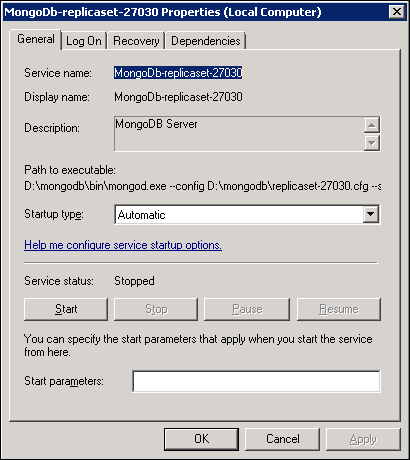410x460 pixels.
Task: Click the disabled Resume button
Action: click(x=339, y=309)
